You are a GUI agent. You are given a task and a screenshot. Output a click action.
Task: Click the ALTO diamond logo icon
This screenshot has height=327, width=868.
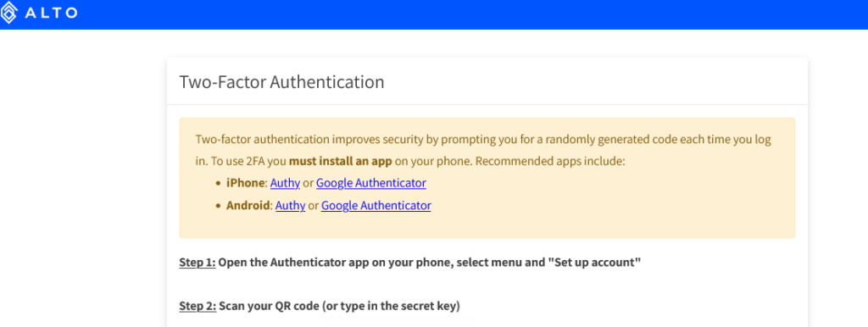pos(8,12)
